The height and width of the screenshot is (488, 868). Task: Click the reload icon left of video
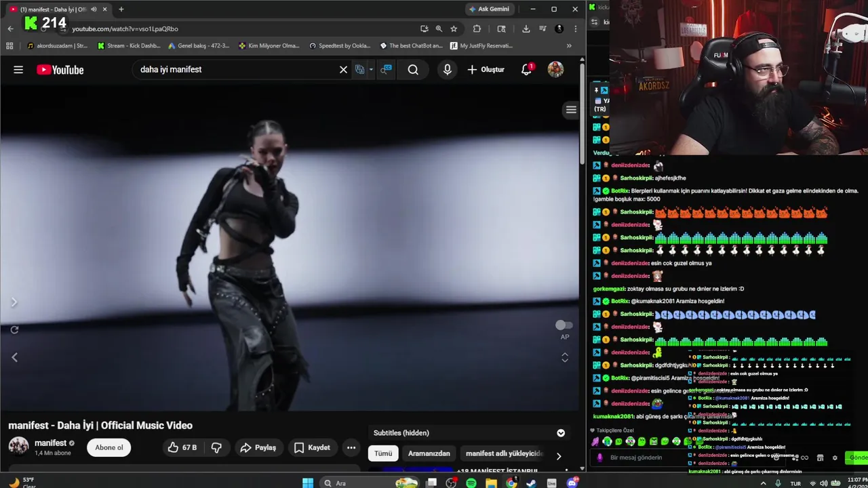point(14,330)
